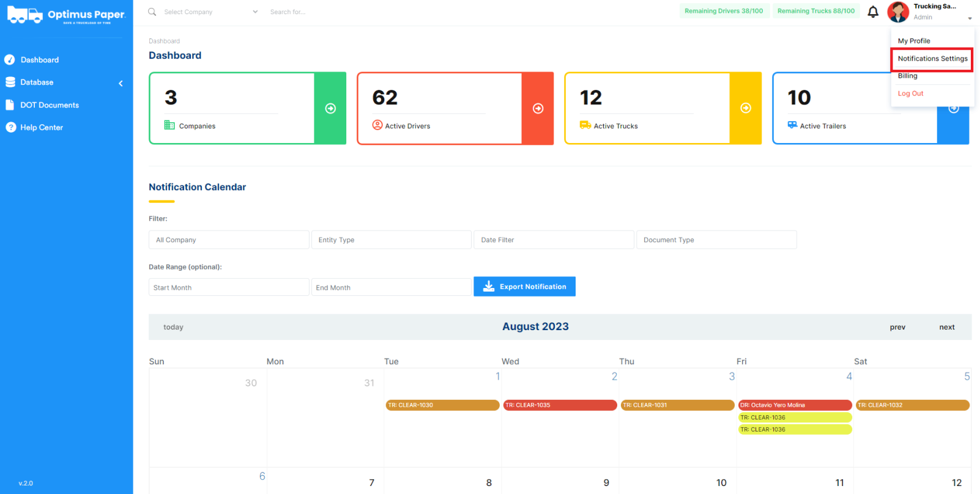Click the user avatar picture

coord(898,12)
